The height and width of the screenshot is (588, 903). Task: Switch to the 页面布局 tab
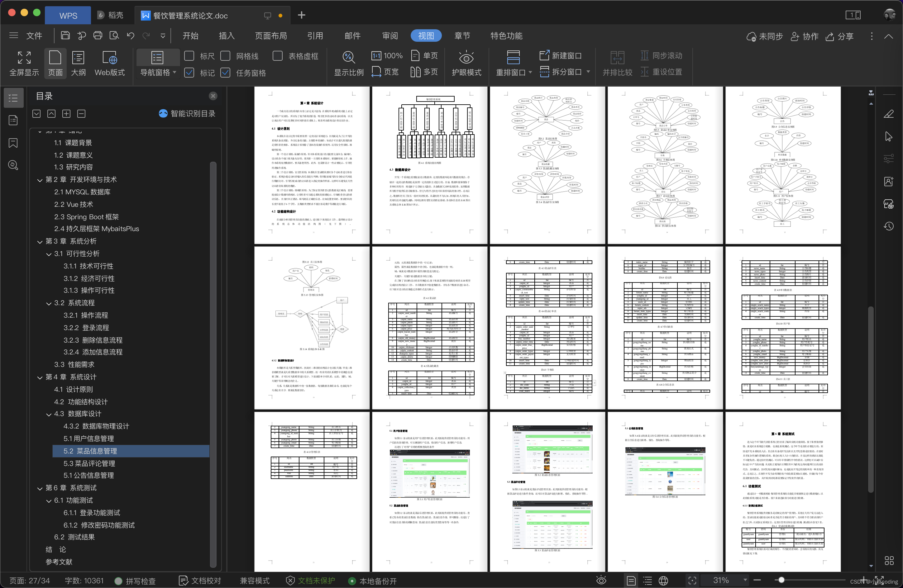[x=270, y=36]
